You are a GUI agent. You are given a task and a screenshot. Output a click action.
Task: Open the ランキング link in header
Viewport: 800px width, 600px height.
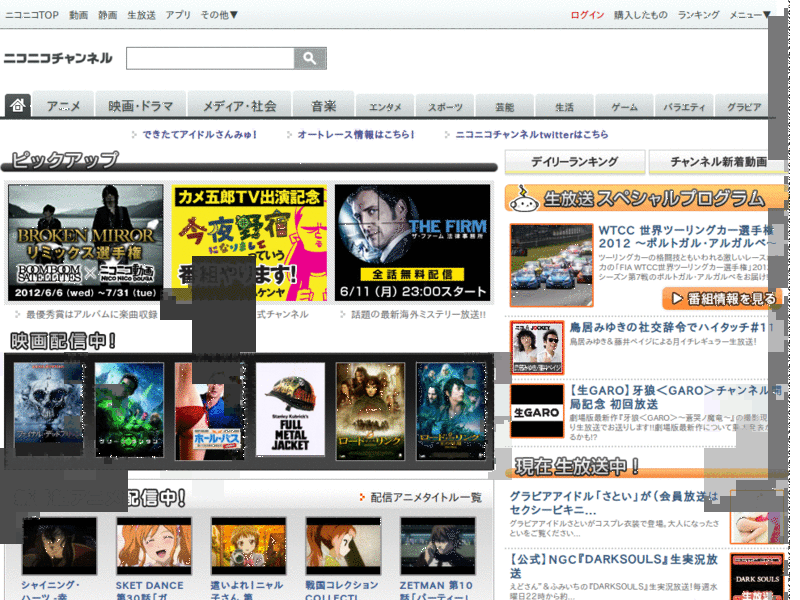(698, 15)
